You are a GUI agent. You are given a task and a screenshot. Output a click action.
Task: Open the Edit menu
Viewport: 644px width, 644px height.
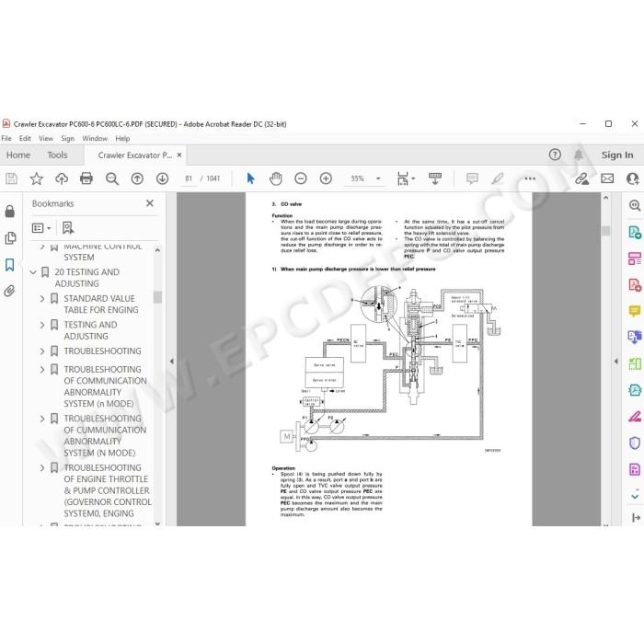[x=25, y=138]
